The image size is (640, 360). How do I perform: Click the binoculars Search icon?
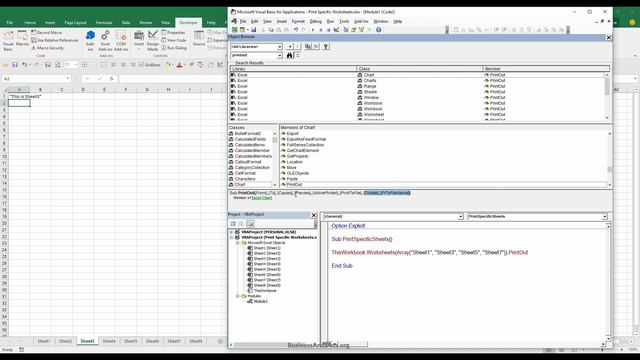(x=289, y=55)
